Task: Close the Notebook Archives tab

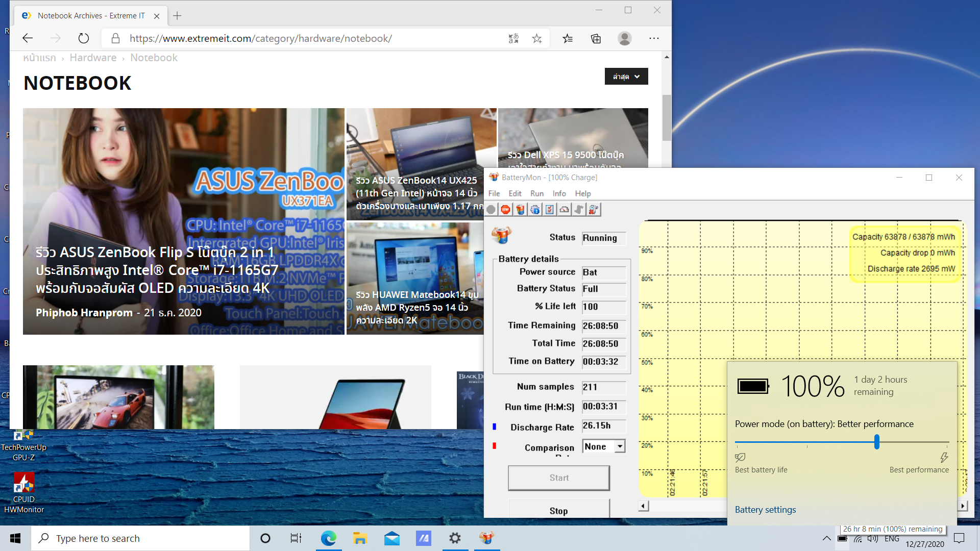Action: [157, 16]
